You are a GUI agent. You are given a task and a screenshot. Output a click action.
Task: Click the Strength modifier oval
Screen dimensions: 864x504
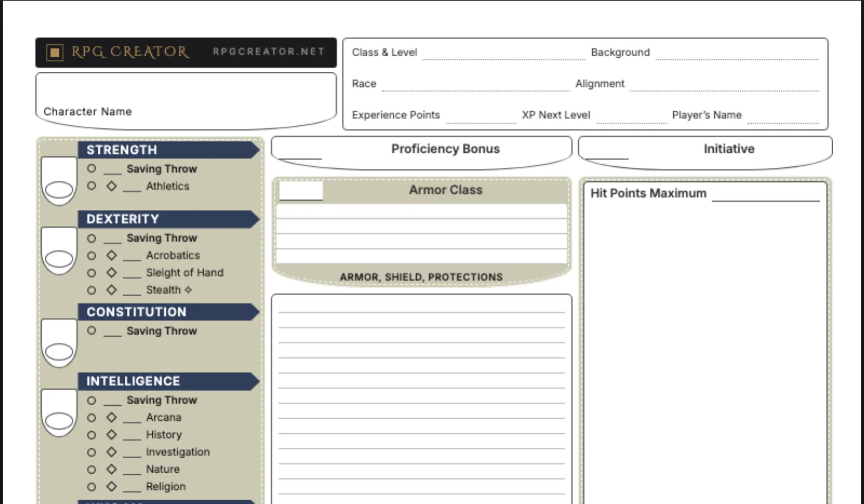point(59,190)
